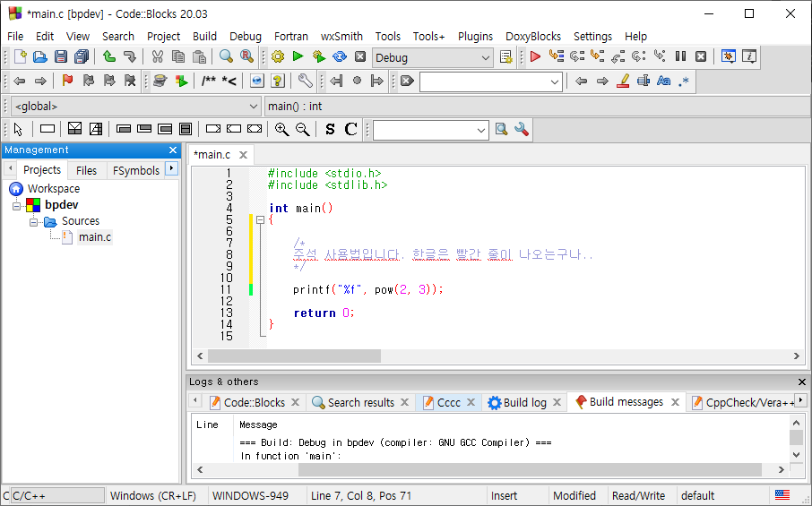Click the wrench icon beside Doxygen help
Viewport: 812px width, 506px height.
[305, 81]
